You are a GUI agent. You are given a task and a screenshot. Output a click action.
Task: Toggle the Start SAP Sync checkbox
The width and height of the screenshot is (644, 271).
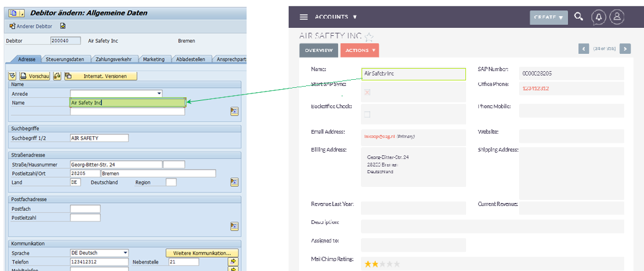pyautogui.click(x=367, y=93)
